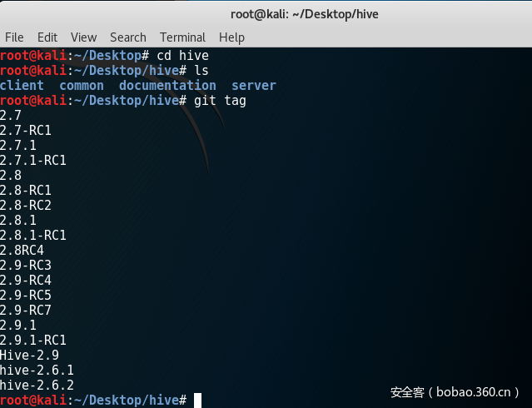Image resolution: width=532 pixels, height=408 pixels.
Task: Click the tag line '2.9-RC5'
Action: [26, 296]
